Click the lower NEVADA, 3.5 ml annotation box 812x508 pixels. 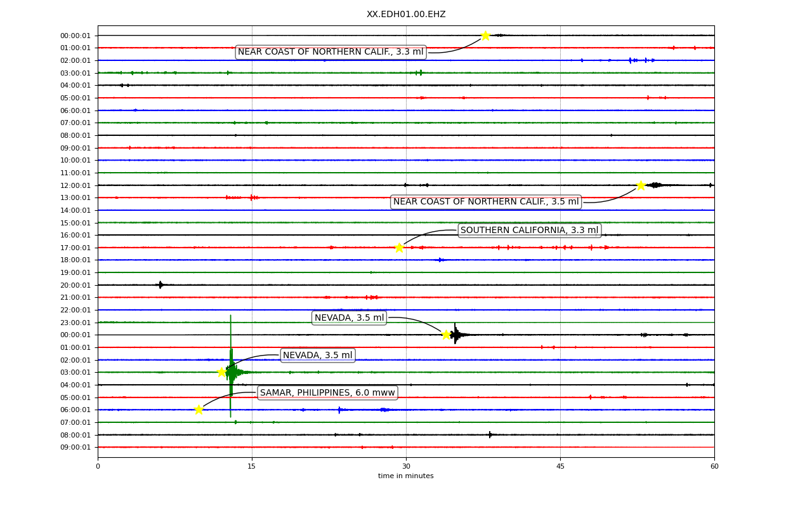click(318, 355)
